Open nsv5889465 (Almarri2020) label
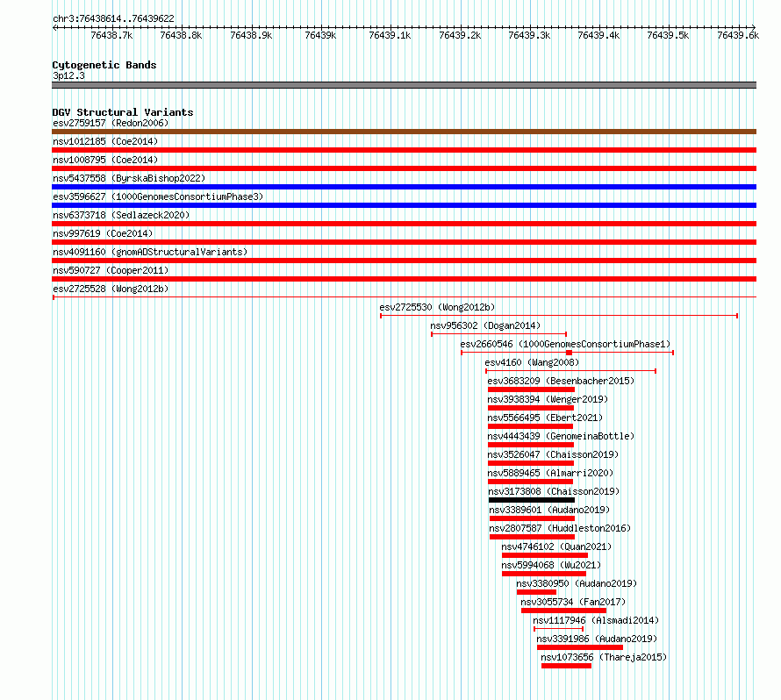 [550, 473]
